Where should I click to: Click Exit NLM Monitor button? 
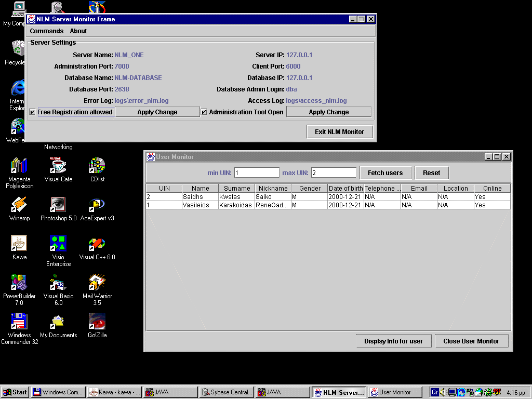[x=340, y=131]
